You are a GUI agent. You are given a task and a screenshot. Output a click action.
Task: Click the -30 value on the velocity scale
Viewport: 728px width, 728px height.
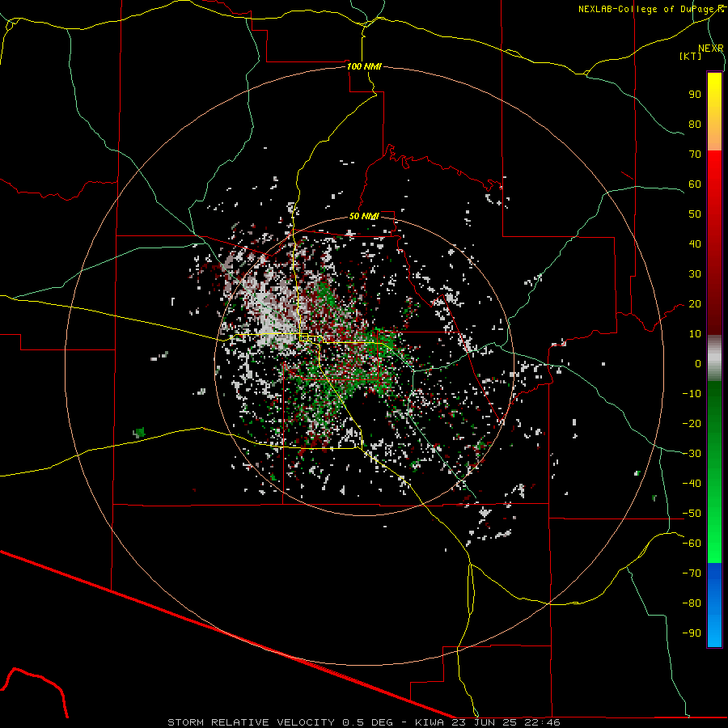(x=692, y=454)
